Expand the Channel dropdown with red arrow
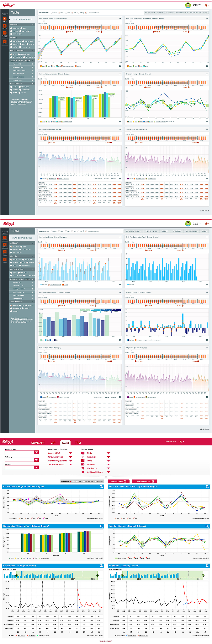The height and width of the screenshot is (644, 212). pyautogui.click(x=36, y=467)
